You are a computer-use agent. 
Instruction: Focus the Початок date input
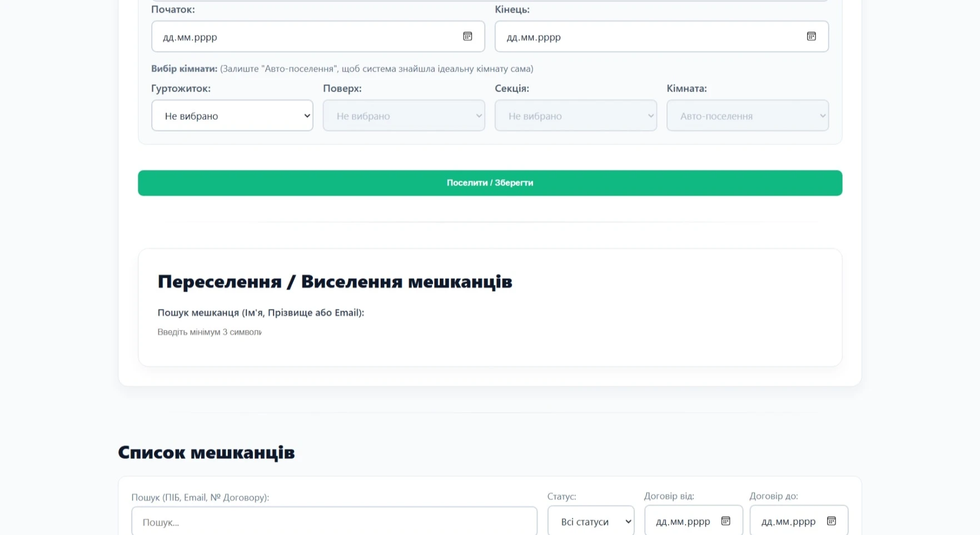click(x=318, y=37)
